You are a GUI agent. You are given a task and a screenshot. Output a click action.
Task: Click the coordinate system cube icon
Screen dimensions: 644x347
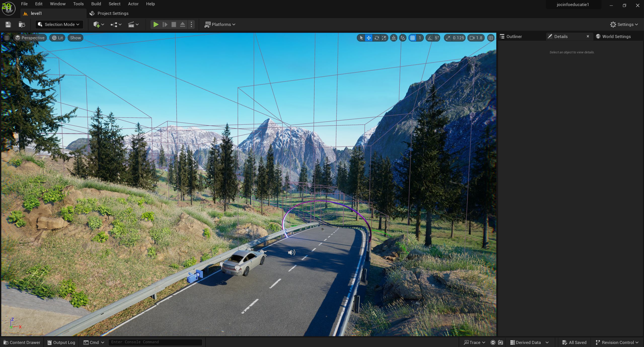394,38
